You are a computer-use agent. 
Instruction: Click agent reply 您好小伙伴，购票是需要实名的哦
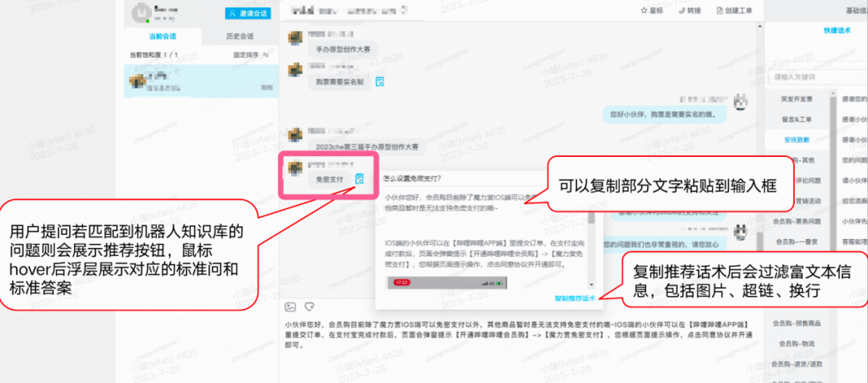point(665,115)
